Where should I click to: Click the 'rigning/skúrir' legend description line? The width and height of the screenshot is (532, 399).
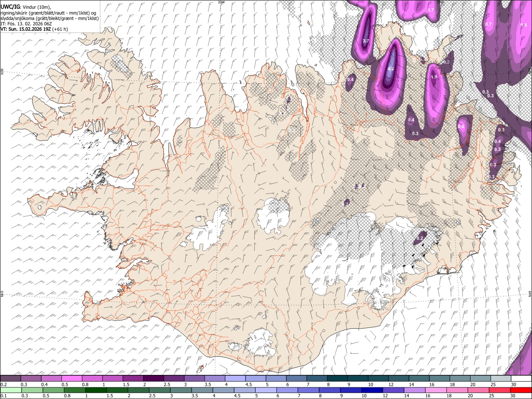(x=48, y=13)
